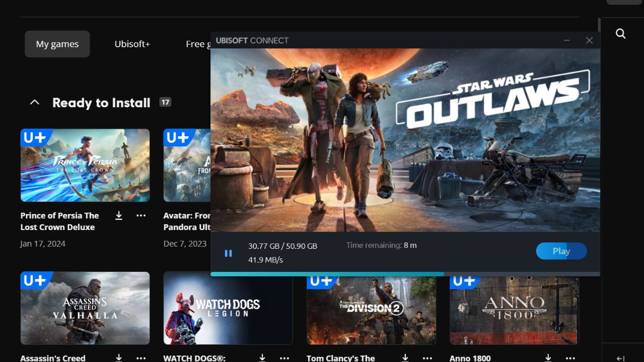The height and width of the screenshot is (362, 644).
Task: Click the Jan 17, 2024 date text
Action: [x=43, y=243]
